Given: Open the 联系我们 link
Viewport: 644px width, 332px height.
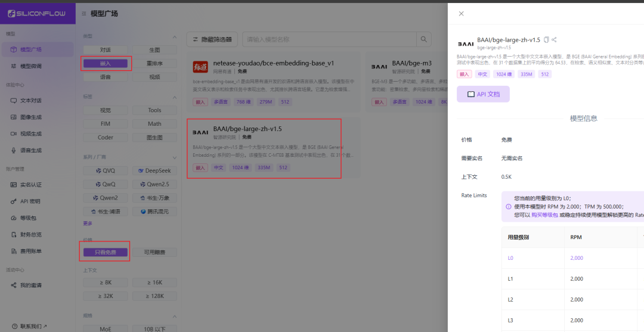Looking at the screenshot, I should click(x=30, y=326).
